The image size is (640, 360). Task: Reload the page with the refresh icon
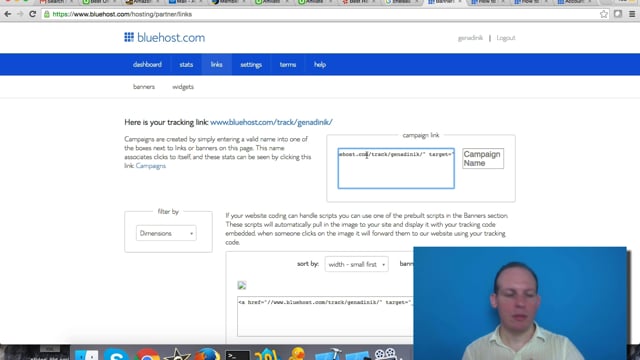tap(33, 14)
